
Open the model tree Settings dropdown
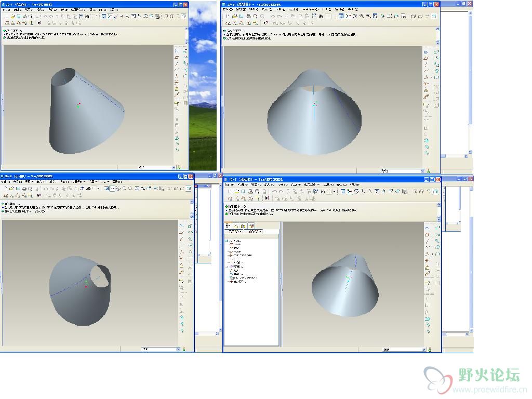(x=254, y=231)
